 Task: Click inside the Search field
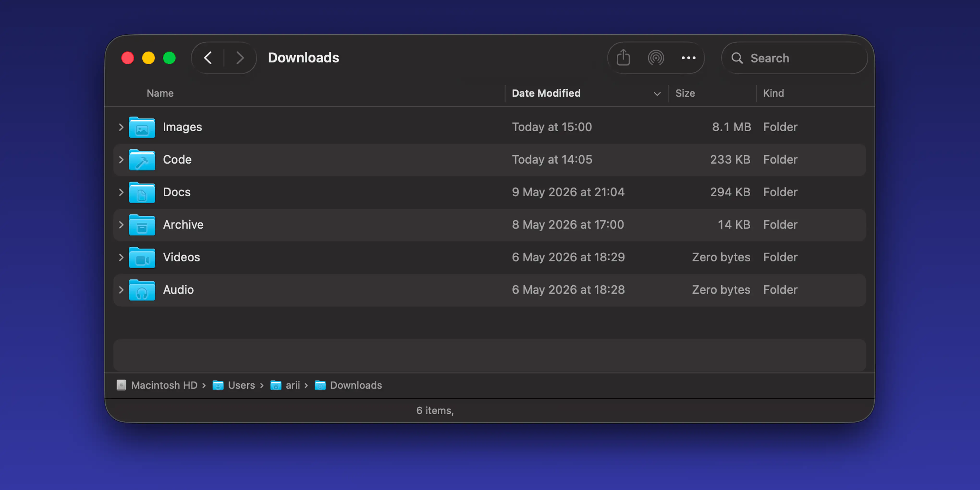794,58
